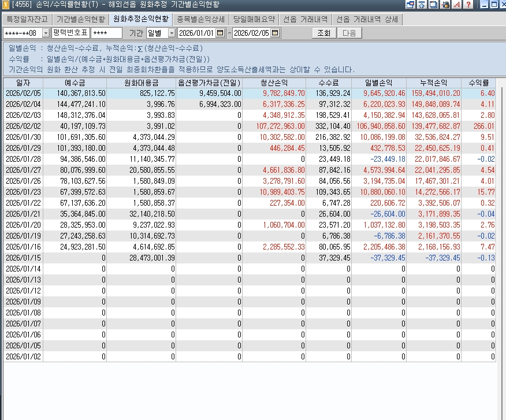This screenshot has height=420, width=506.
Task: Click daily profit 10,880,060.10
Action: tap(383, 192)
